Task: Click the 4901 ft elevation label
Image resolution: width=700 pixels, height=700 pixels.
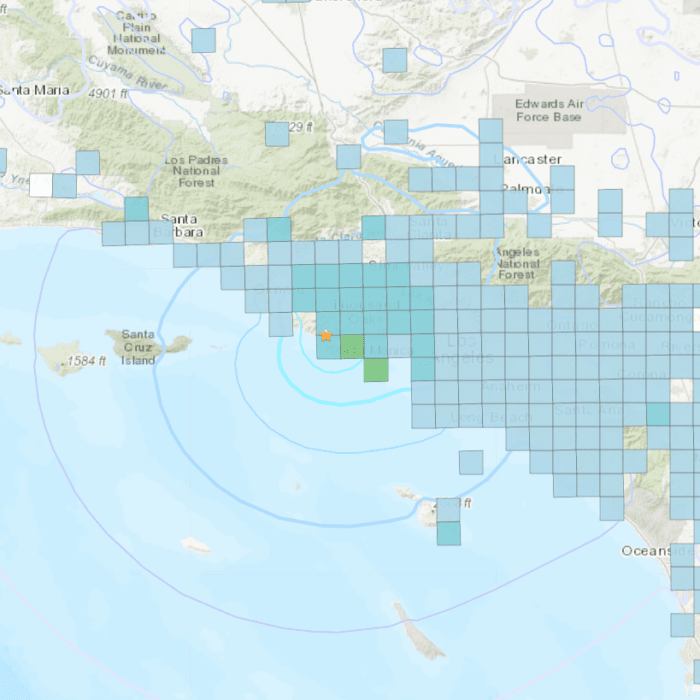Action: click(x=108, y=94)
